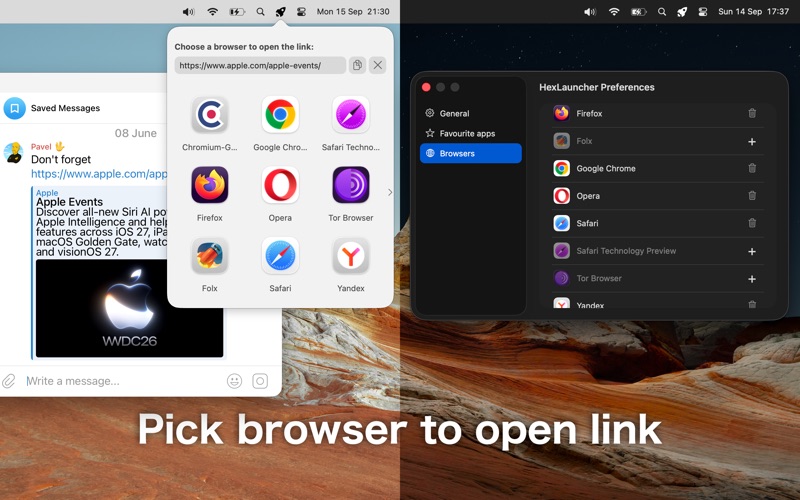The height and width of the screenshot is (500, 800).
Task: Click the Tor Browser row label
Action: 599,278
